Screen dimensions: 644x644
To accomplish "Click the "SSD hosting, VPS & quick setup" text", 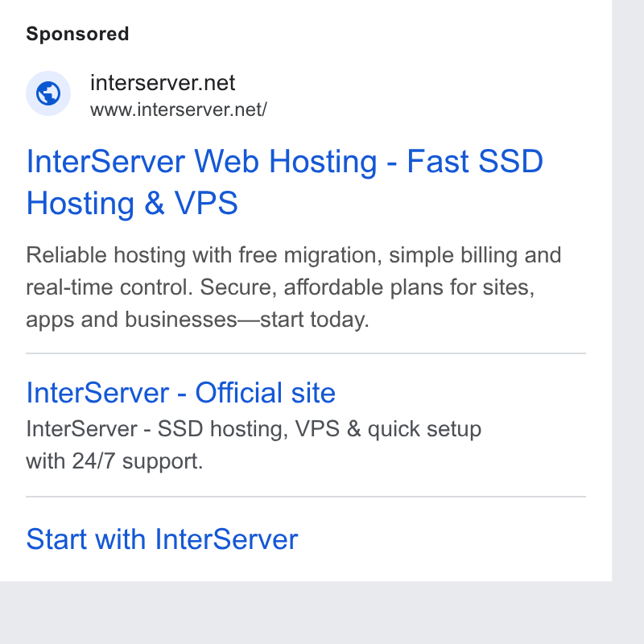I will tap(319, 429).
